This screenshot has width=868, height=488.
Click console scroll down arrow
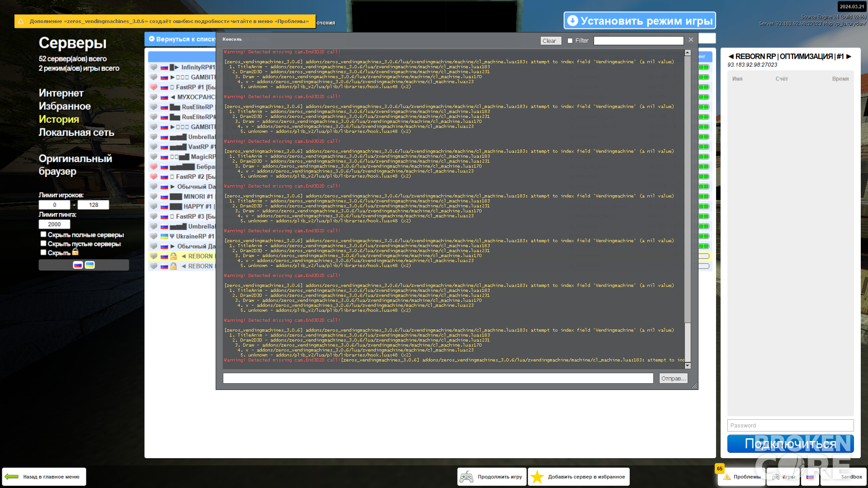tap(688, 366)
